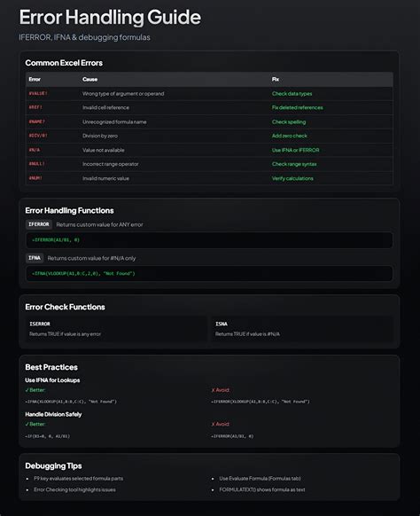420x516 pixels.
Task: Click the IFNA VLOOKUP code example
Action: tap(209, 273)
